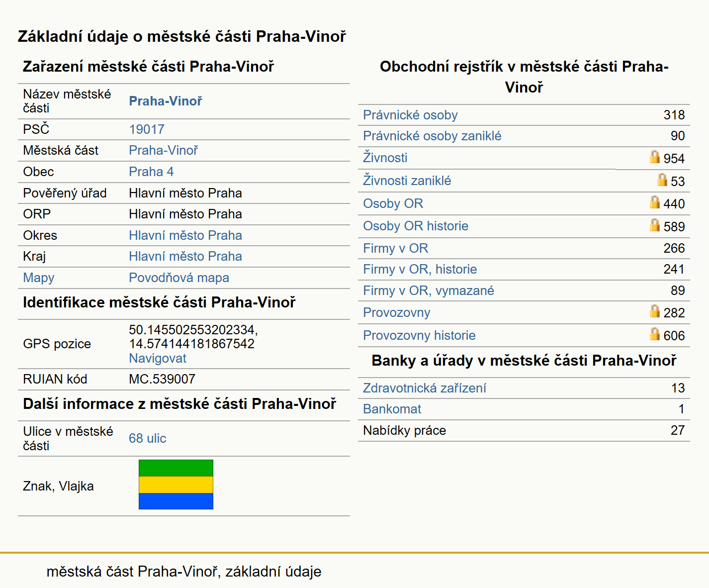Open the 68 ulic streets list
This screenshot has height=588, width=709.
pos(148,438)
